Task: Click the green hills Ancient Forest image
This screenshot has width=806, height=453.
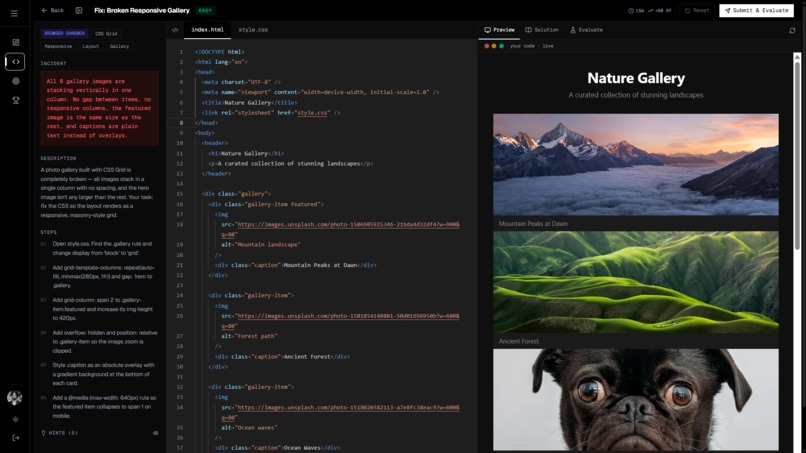Action: tap(636, 282)
